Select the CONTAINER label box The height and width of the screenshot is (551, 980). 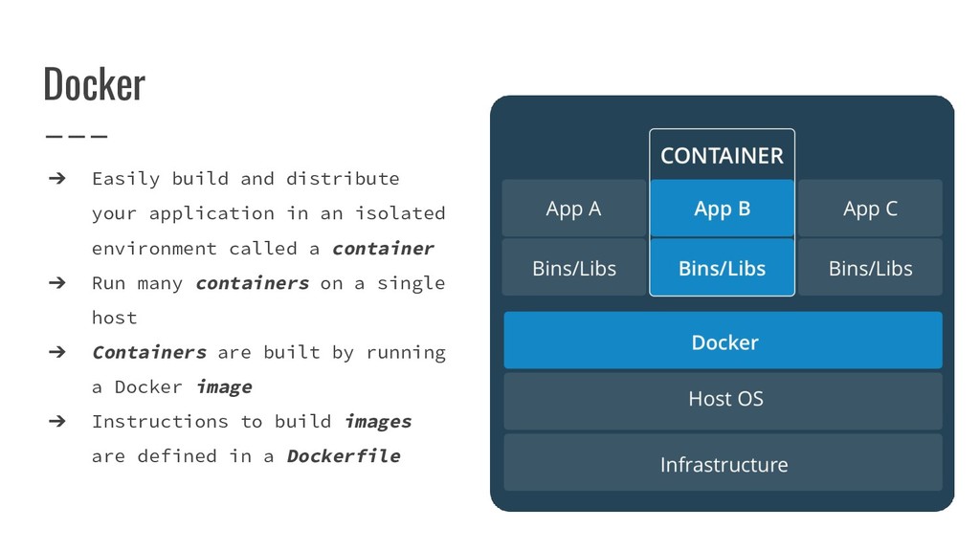click(x=722, y=155)
